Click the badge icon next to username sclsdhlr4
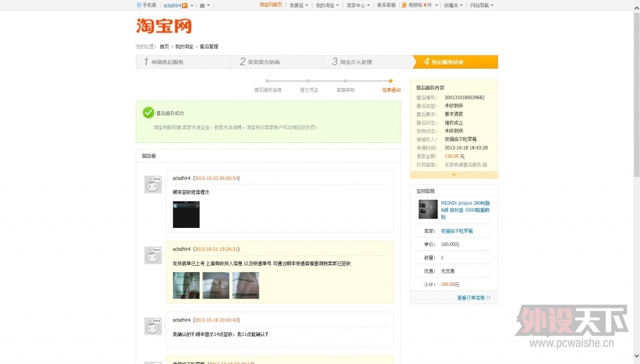 coord(185,6)
